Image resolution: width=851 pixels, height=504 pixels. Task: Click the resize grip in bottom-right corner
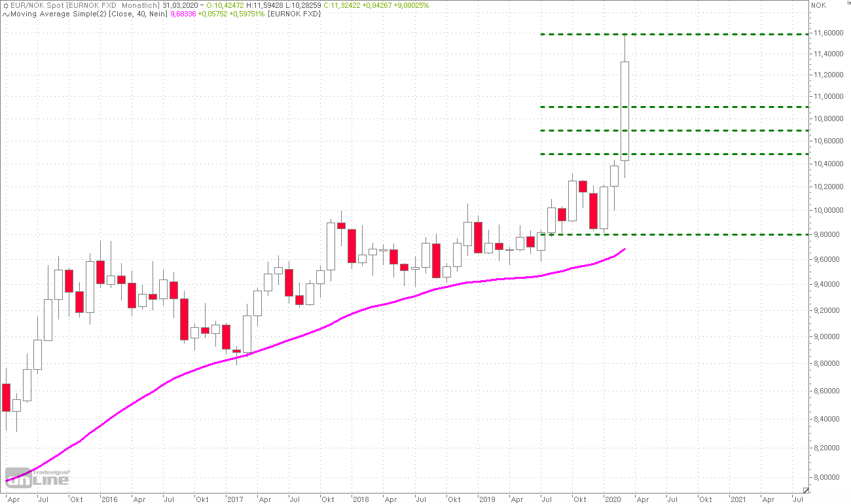tap(806, 490)
